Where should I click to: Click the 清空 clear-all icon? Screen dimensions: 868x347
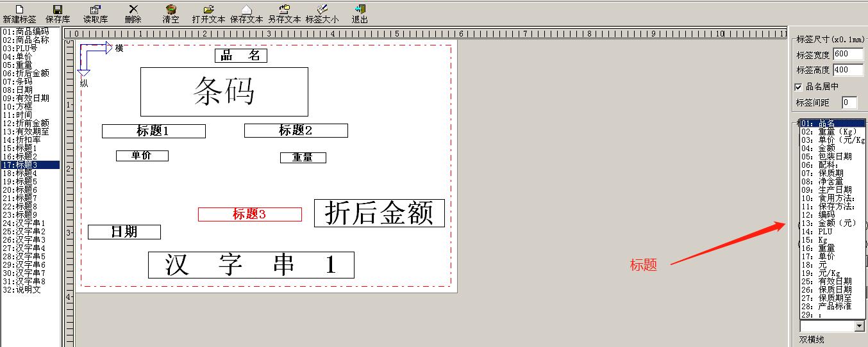coord(171,10)
